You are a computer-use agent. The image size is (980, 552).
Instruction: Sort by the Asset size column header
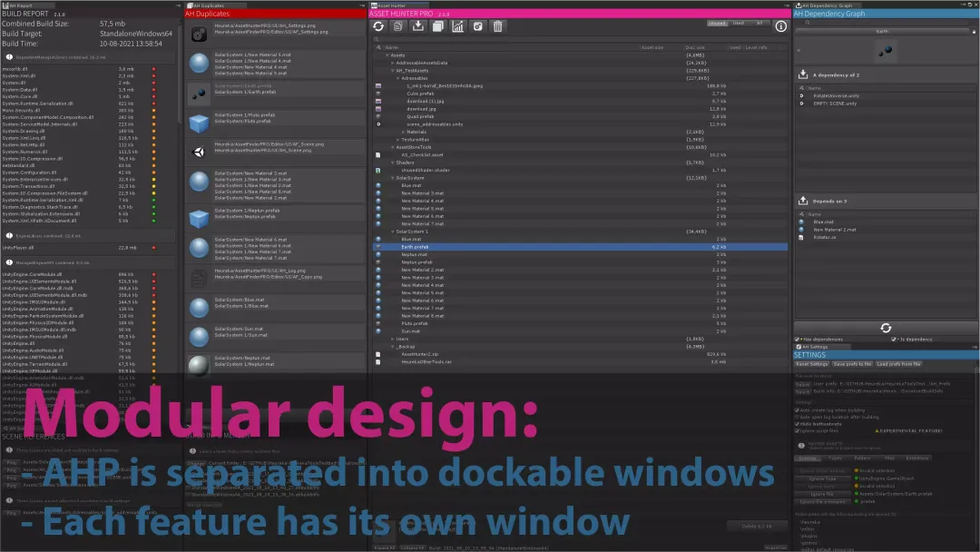[652, 47]
